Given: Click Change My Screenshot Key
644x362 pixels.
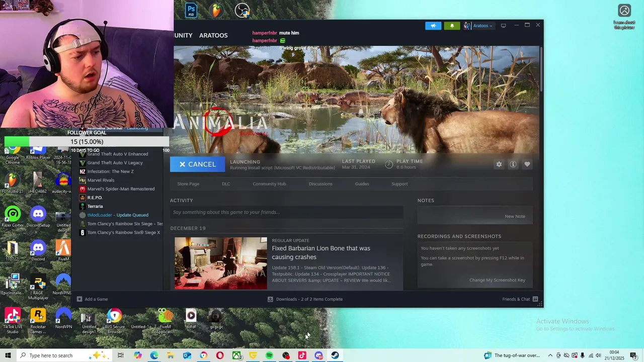Looking at the screenshot, I should [x=497, y=280].
